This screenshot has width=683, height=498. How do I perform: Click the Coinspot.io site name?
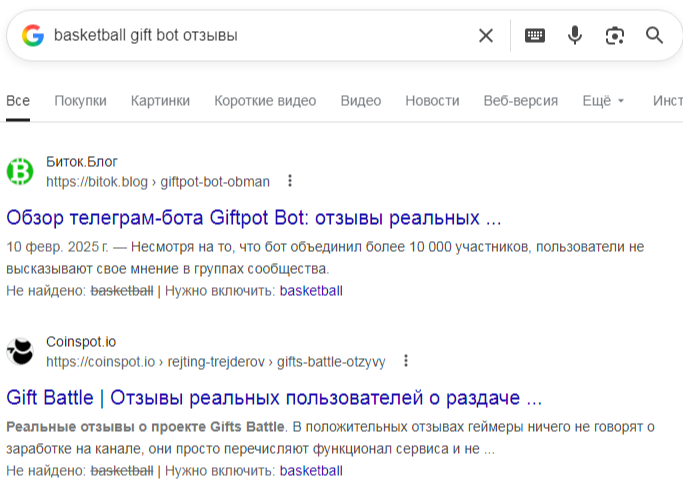(x=81, y=342)
